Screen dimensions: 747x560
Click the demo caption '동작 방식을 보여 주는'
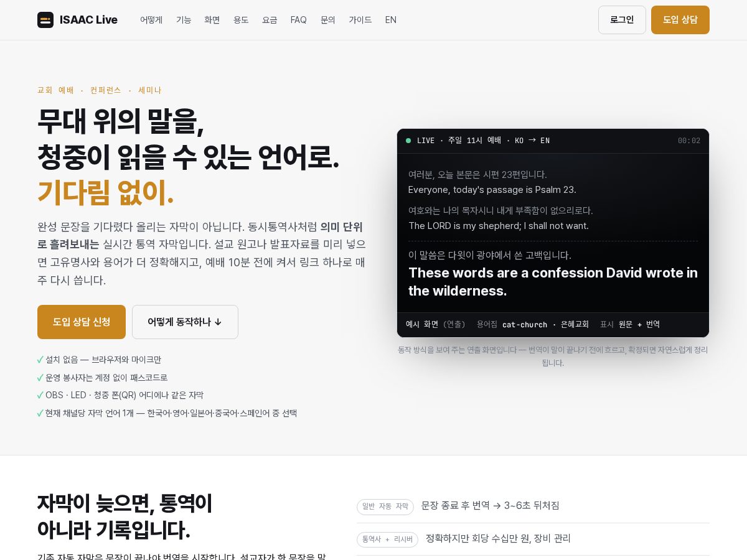point(553,357)
